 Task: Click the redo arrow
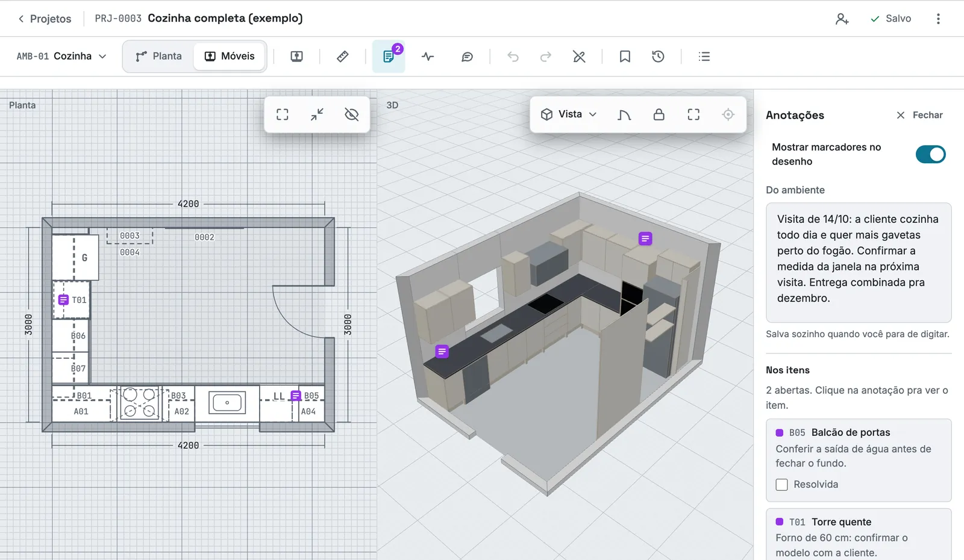coord(546,57)
